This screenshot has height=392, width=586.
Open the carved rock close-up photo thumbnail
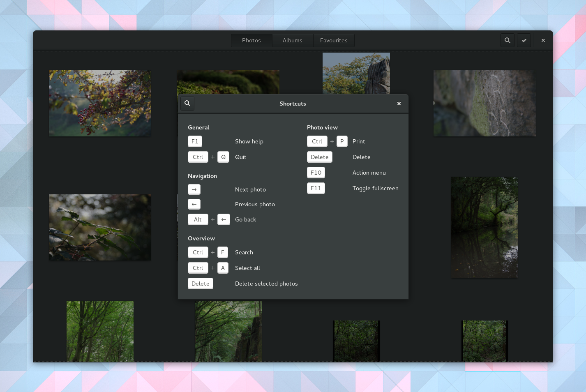(484, 103)
